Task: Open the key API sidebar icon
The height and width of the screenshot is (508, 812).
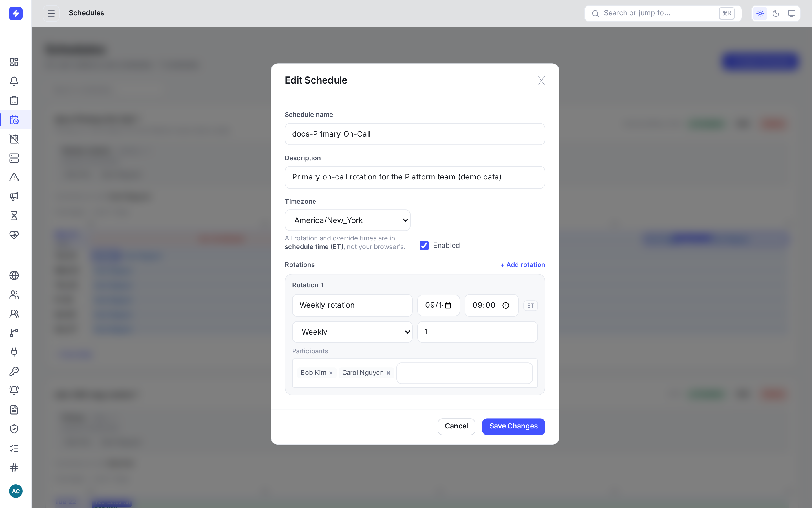Action: click(x=14, y=371)
